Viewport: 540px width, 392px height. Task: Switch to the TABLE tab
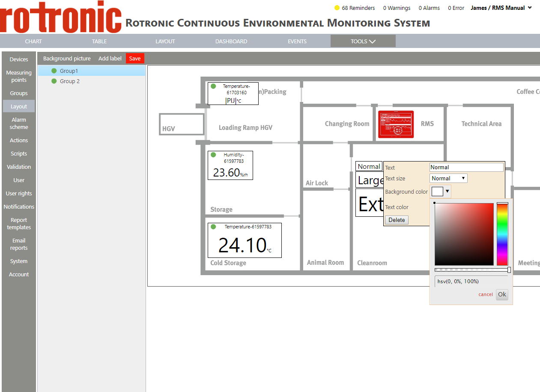pyautogui.click(x=99, y=41)
